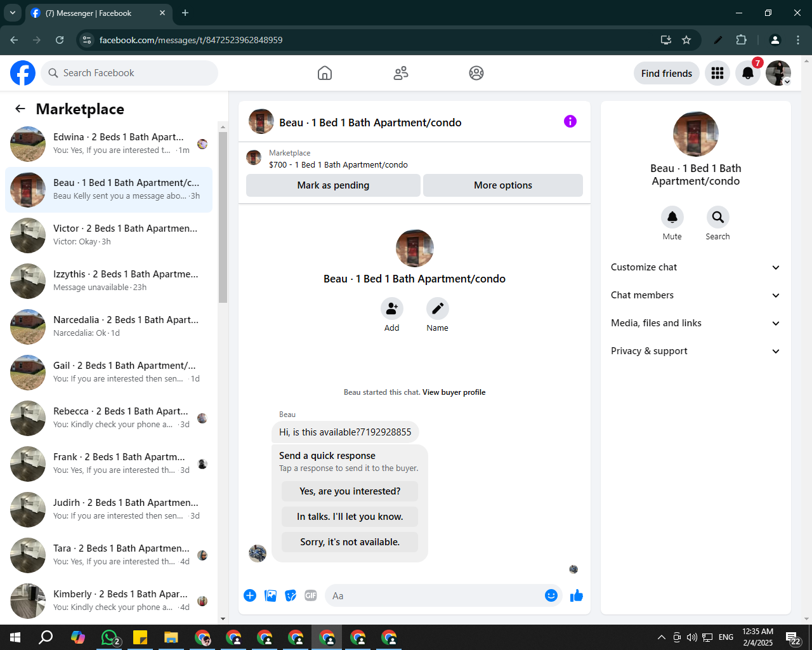Click the conversation list scrollbar
This screenshot has height=650, width=812.
coord(223,218)
